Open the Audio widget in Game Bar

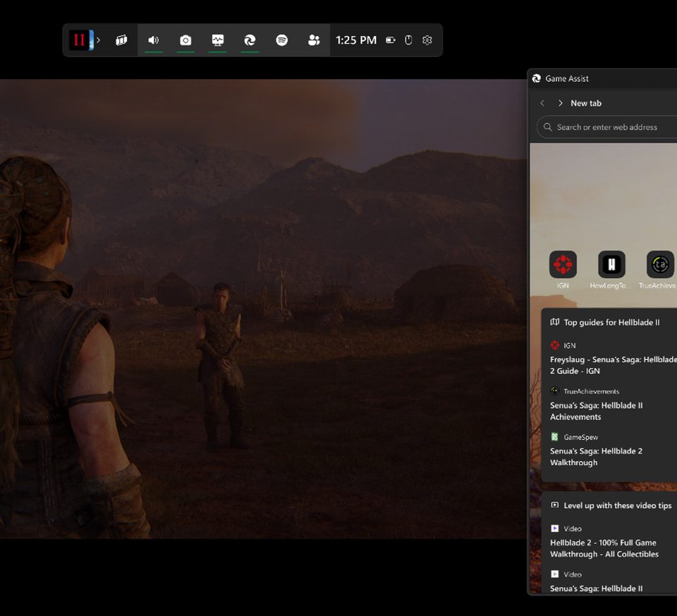click(154, 40)
